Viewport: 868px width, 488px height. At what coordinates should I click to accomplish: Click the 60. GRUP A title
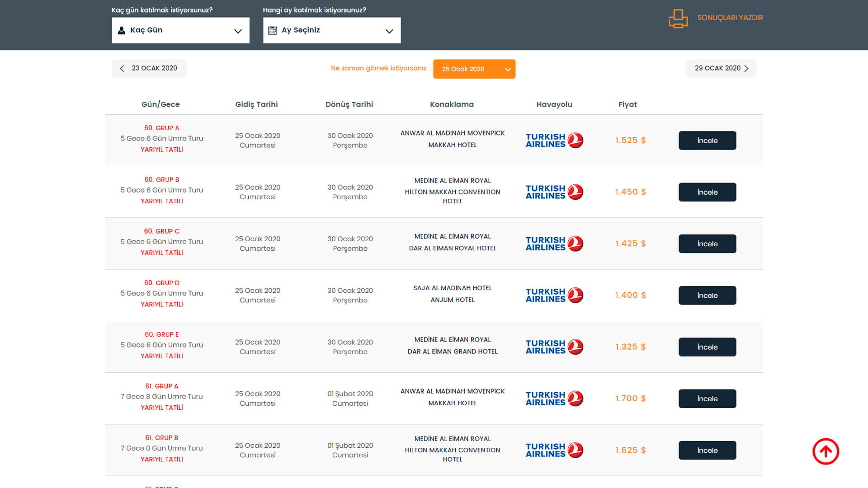coord(162,128)
